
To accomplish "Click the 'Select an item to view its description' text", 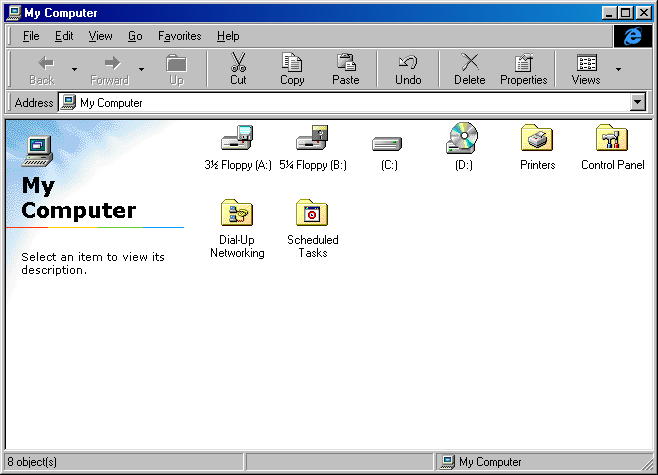I will click(x=93, y=264).
